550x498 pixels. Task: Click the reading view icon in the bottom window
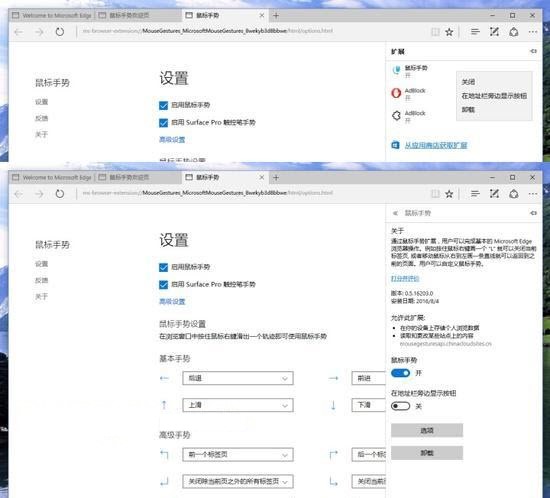435,194
